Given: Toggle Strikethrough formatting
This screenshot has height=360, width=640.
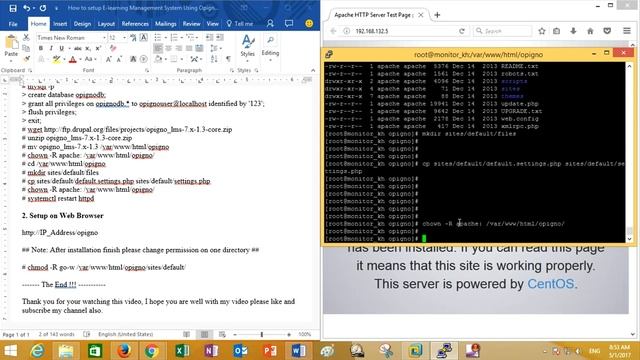Looking at the screenshot, I should click(x=78, y=49).
